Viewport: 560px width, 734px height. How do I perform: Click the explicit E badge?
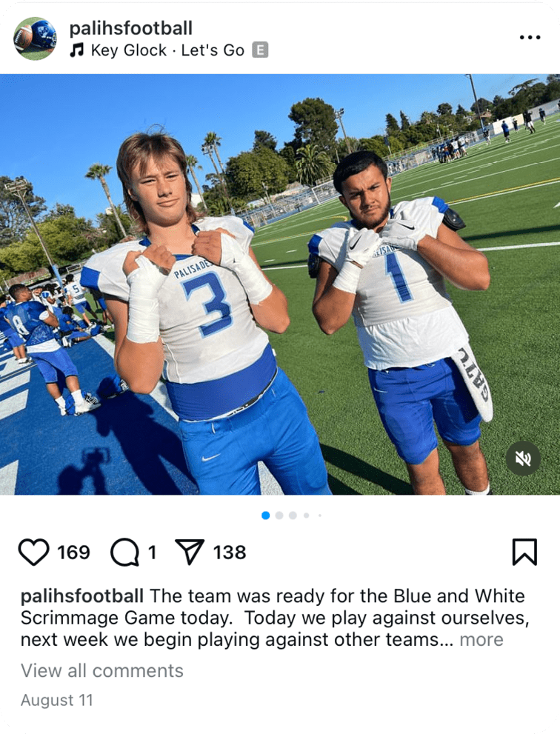[x=260, y=50]
